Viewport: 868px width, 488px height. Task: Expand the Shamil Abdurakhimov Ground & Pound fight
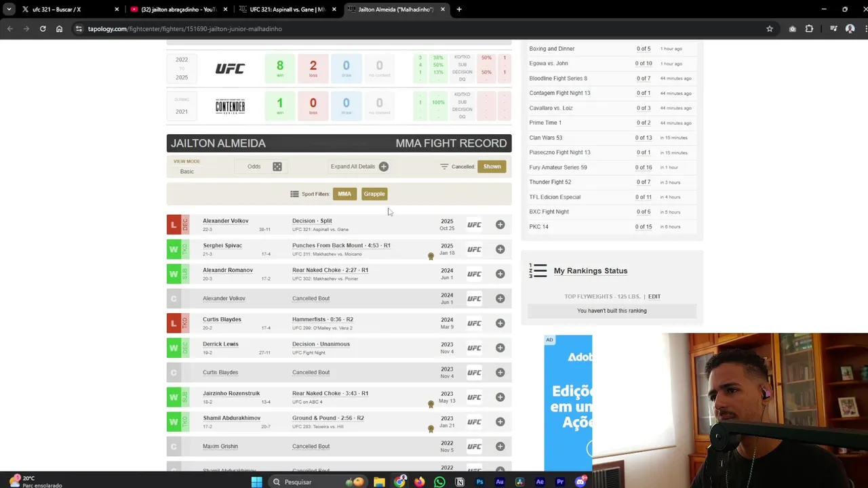click(500, 422)
